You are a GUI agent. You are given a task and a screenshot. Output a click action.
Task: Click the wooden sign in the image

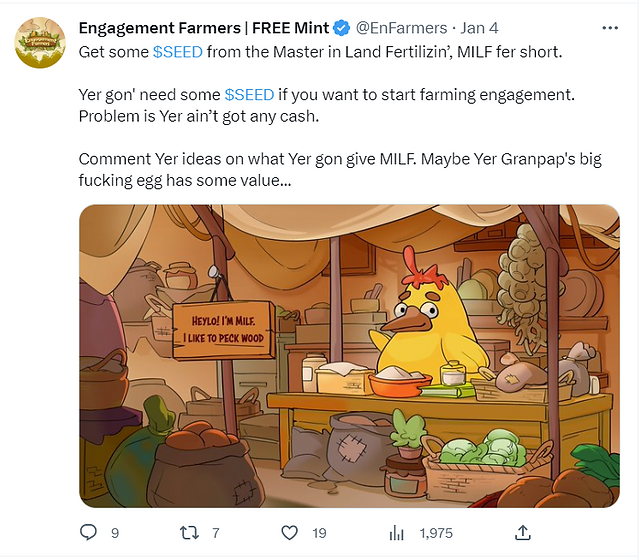(x=224, y=331)
